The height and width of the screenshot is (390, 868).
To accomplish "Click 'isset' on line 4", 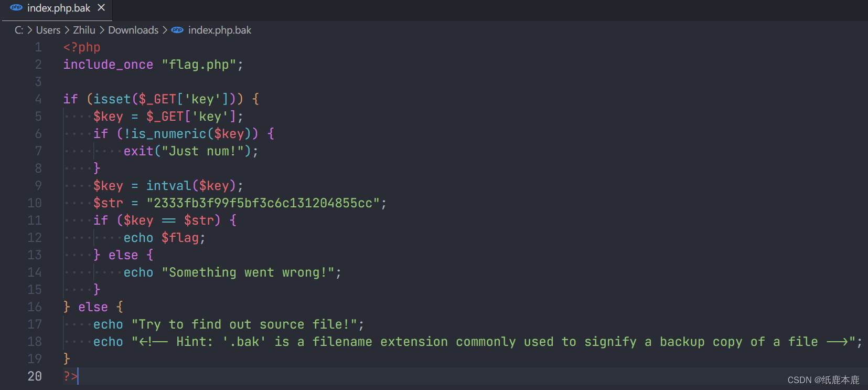I will coord(112,99).
